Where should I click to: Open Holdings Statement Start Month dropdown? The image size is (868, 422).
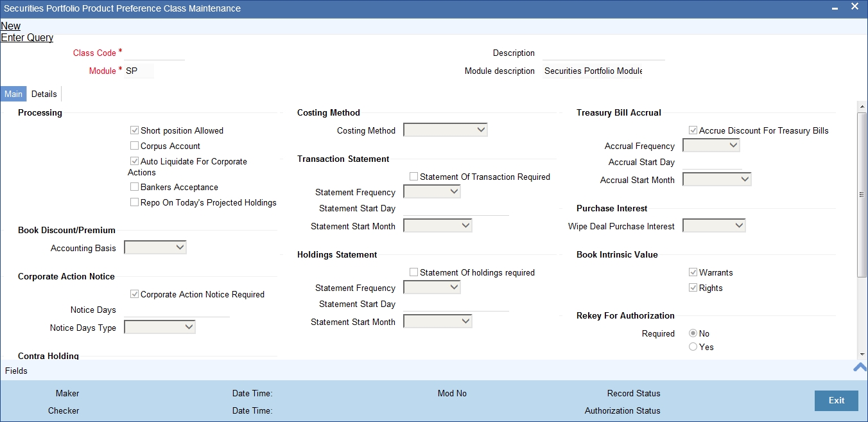point(438,322)
